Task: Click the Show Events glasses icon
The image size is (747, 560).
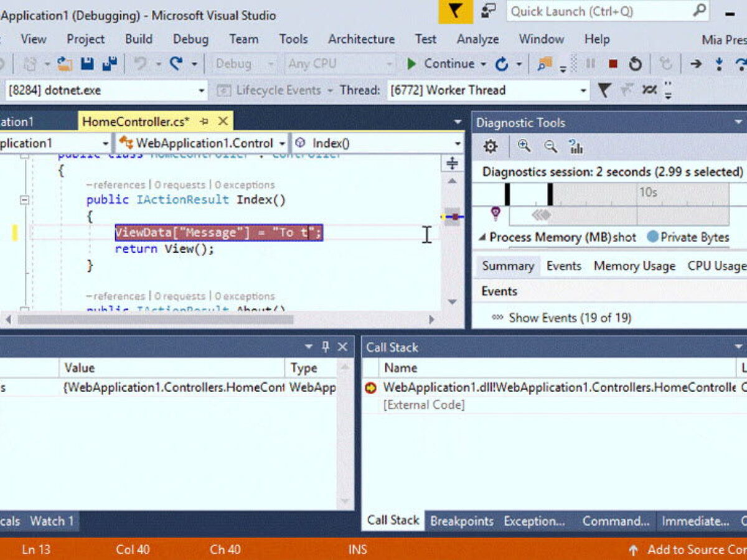Action: pyautogui.click(x=497, y=317)
